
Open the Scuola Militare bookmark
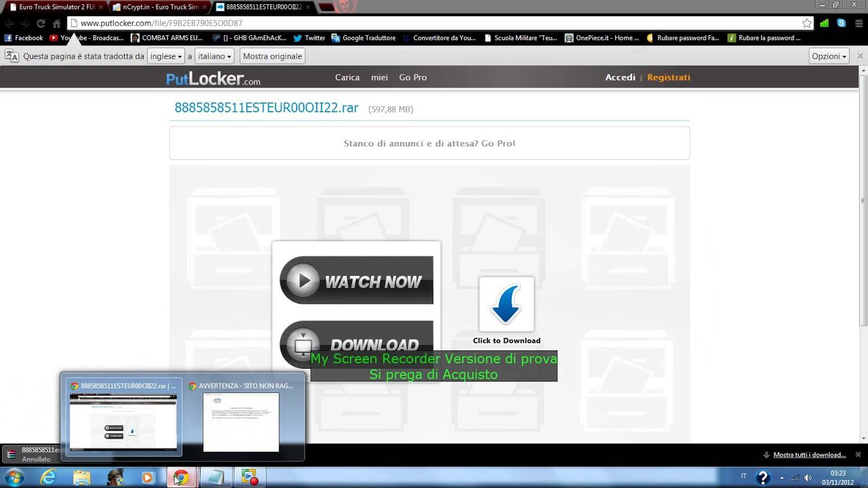[x=521, y=38]
